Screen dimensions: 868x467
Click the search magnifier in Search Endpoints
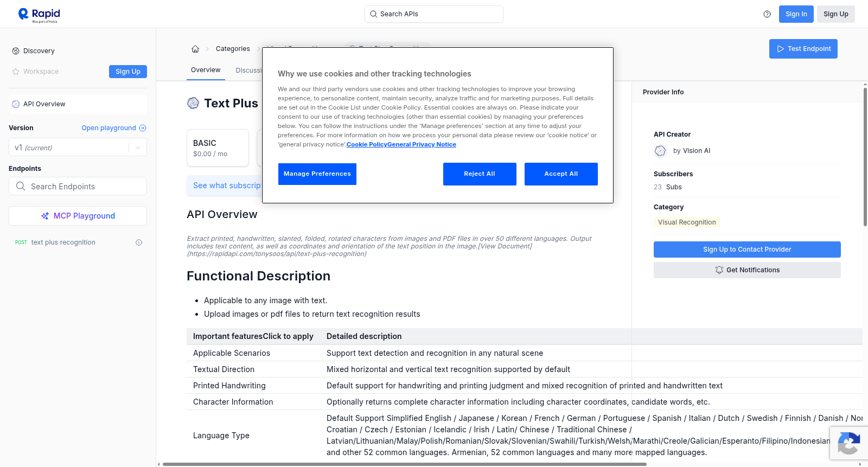click(21, 186)
